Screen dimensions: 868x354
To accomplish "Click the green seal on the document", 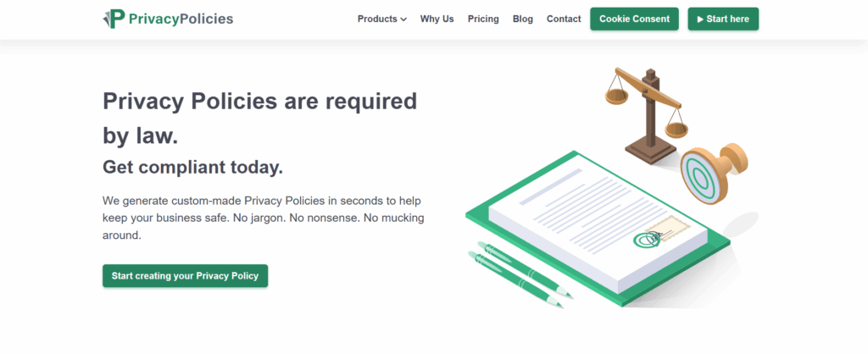I will pyautogui.click(x=644, y=240).
